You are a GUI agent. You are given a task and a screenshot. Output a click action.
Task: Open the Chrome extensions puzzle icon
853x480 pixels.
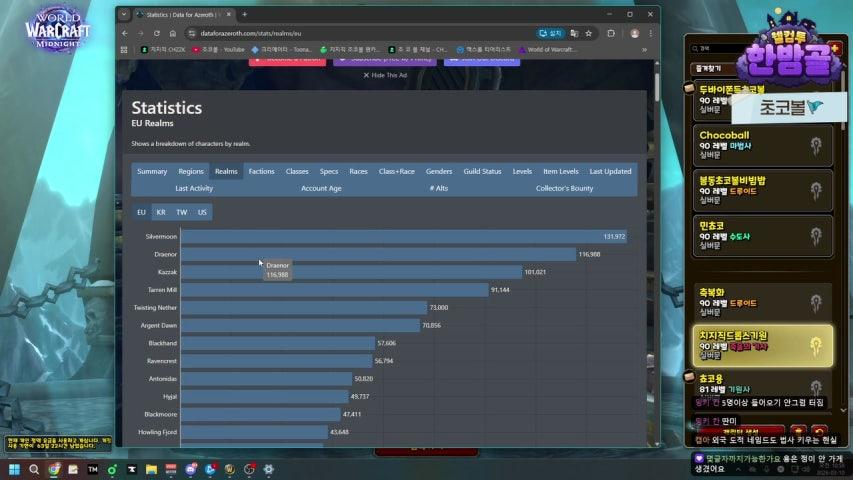(611, 33)
